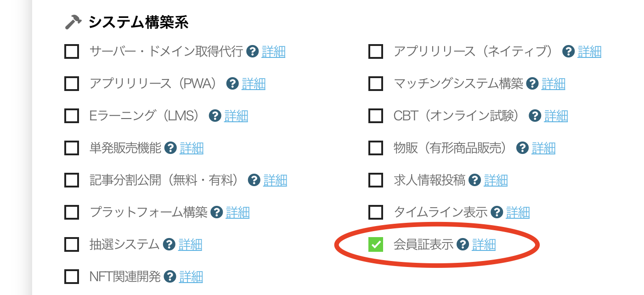Viewport: 644px width, 295px height.
Task: Uncheck the 会員証表示 option
Action: pos(377,245)
